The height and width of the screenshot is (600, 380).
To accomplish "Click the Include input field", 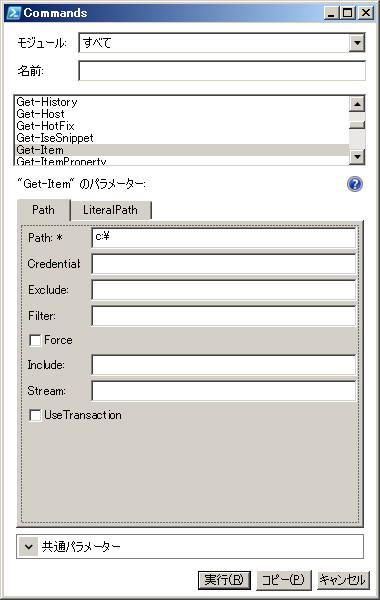I will tap(224, 365).
